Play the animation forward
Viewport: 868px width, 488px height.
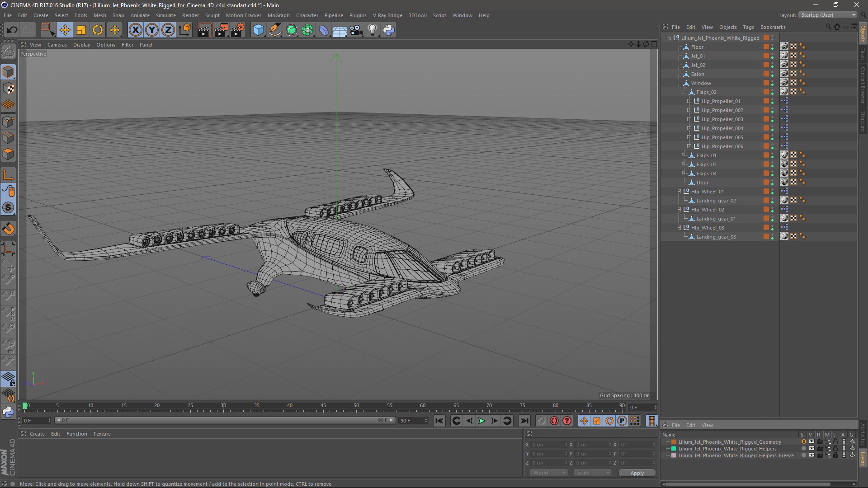(481, 421)
